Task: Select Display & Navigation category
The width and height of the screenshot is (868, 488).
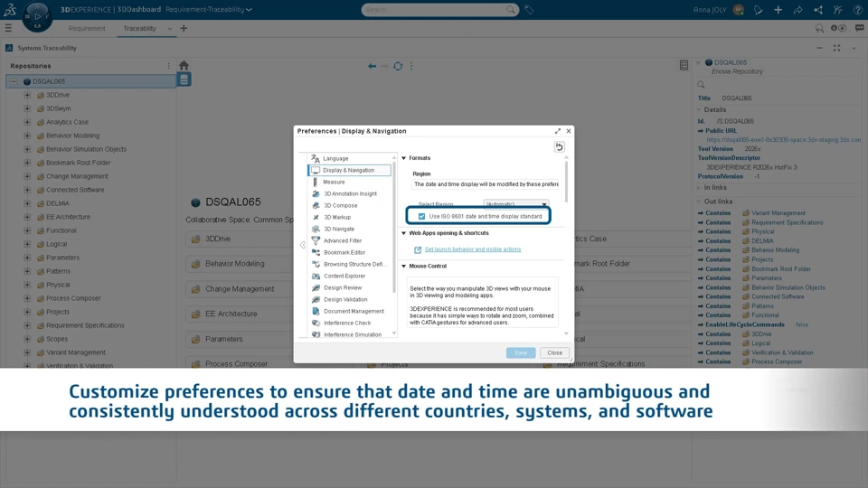Action: 349,171
